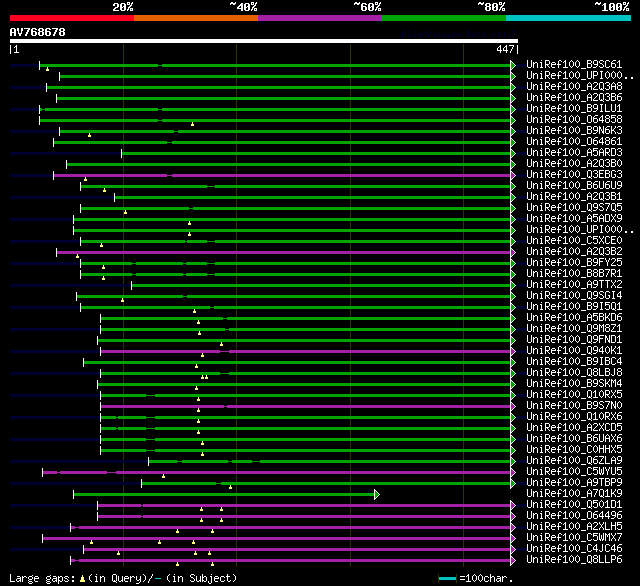Click the arrowhead ending the UniRef100_A7Q1K9 alignment
The image size is (640, 586).
click(377, 495)
